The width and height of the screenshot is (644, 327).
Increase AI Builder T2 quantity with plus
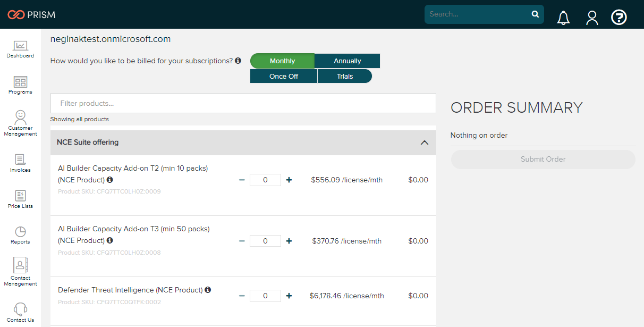289,180
